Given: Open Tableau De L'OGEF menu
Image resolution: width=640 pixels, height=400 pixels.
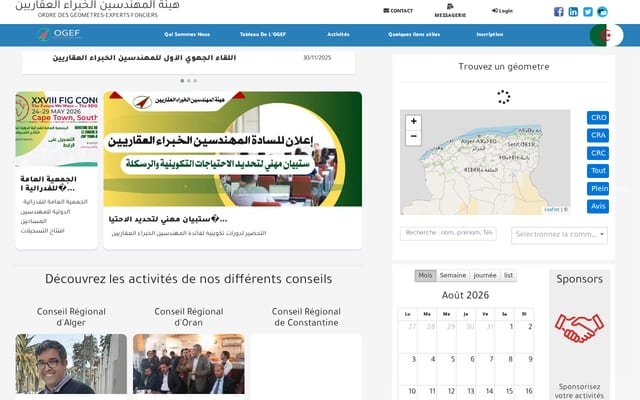Looking at the screenshot, I should [x=263, y=35].
